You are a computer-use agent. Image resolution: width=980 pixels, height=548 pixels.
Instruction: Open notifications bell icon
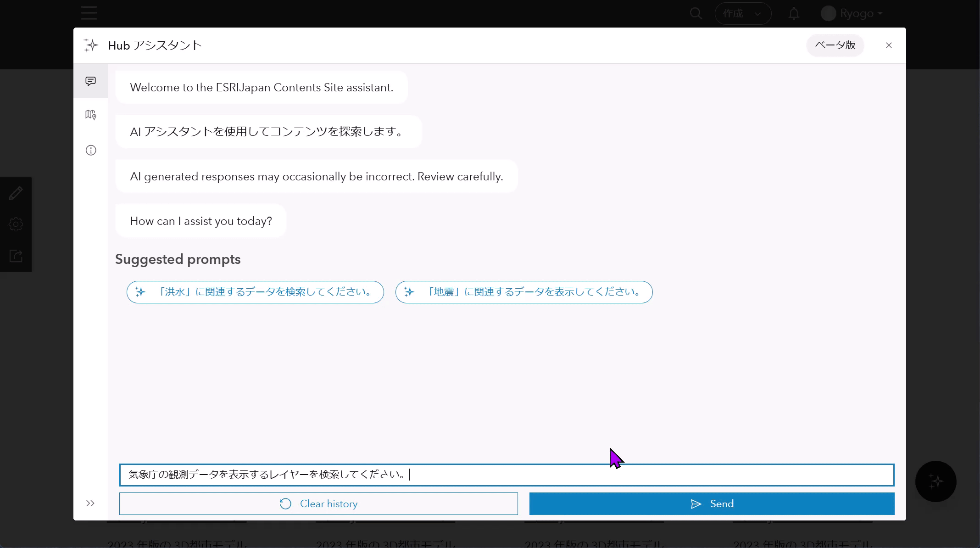(x=794, y=14)
